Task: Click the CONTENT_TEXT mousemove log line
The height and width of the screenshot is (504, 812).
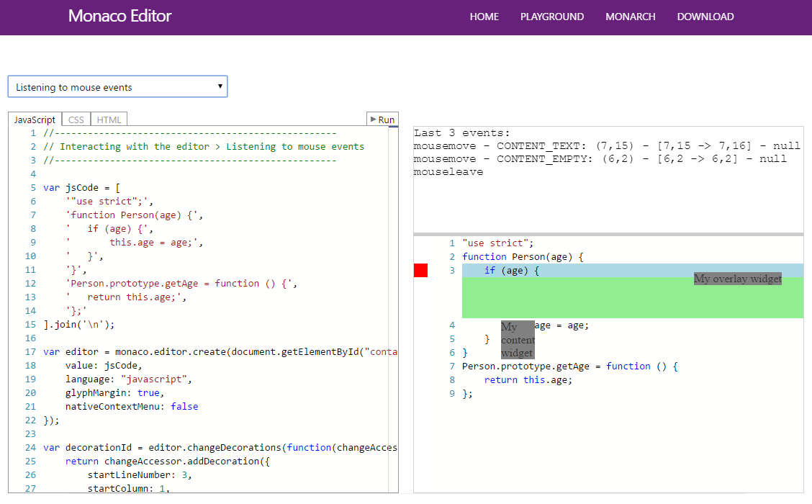Action: click(x=607, y=146)
